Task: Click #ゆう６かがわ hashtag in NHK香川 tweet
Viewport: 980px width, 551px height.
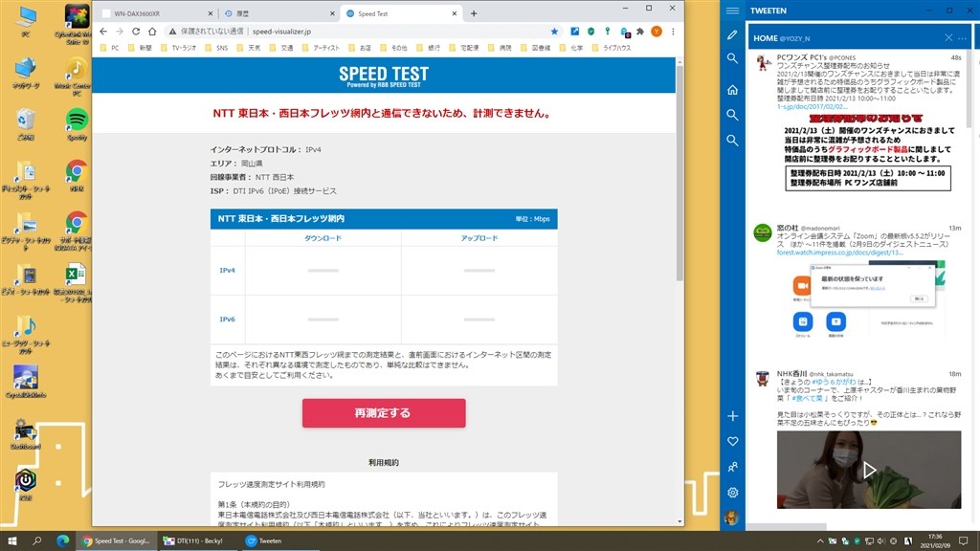Action: pos(835,382)
